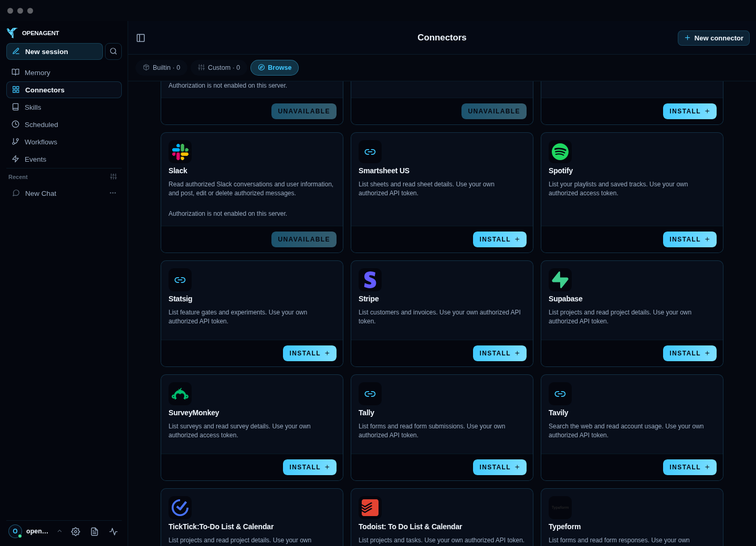The height and width of the screenshot is (546, 756).
Task: Toggle the sidebar panel icon
Action: [141, 38]
